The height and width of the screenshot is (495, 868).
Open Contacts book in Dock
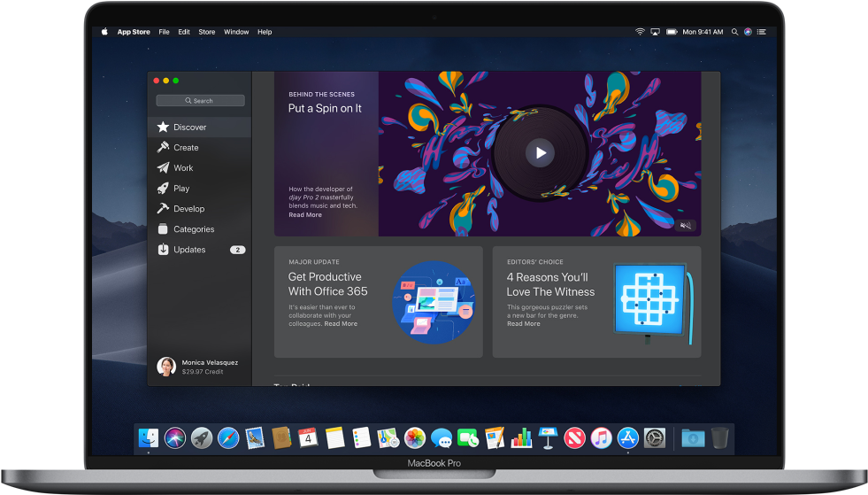[281, 438]
